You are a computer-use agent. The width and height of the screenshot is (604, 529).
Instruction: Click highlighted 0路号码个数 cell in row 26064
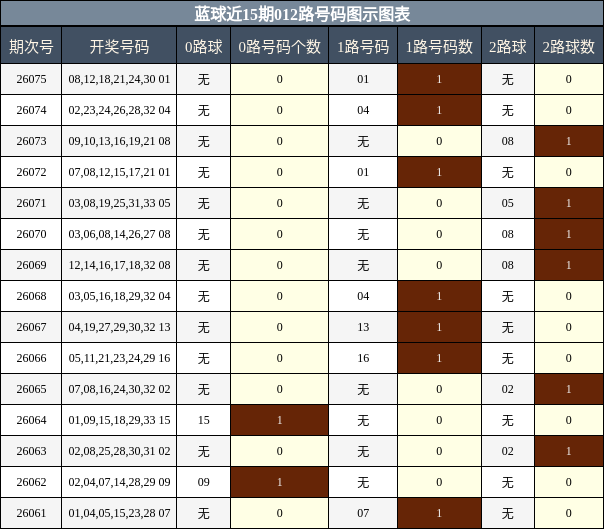tap(279, 420)
